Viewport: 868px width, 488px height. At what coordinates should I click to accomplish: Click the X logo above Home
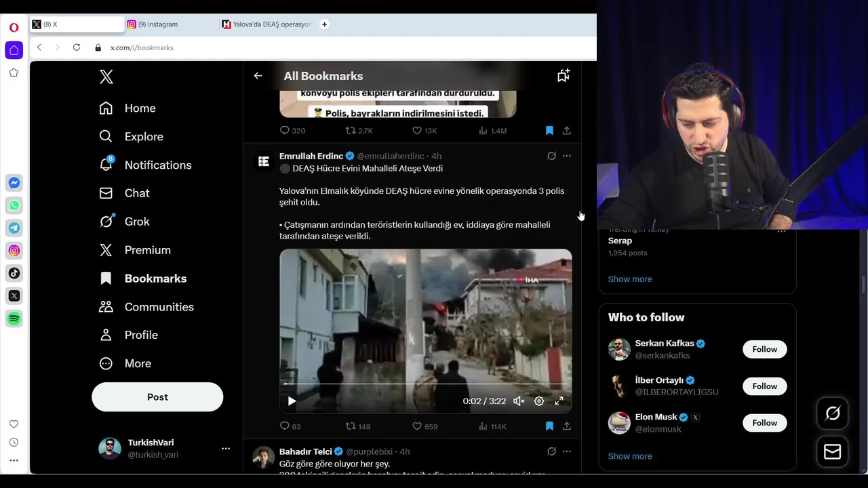[106, 77]
